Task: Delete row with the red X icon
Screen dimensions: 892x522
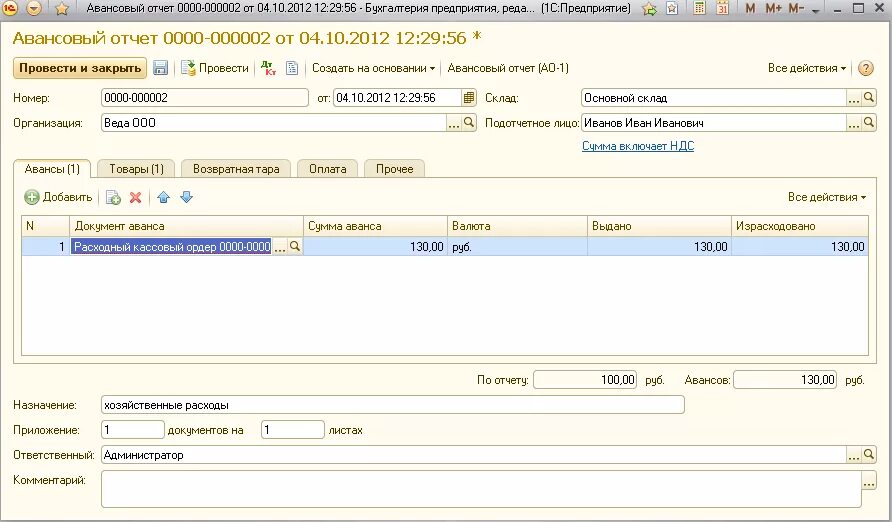Action: point(135,197)
